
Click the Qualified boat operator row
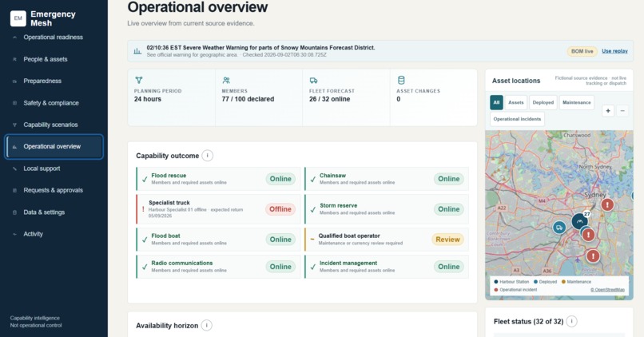tap(387, 240)
